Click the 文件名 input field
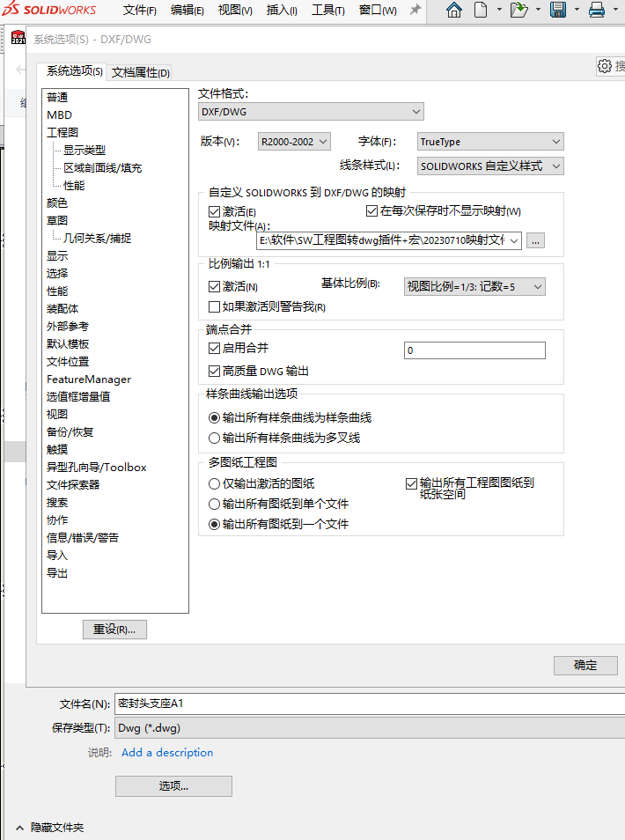Image resolution: width=625 pixels, height=840 pixels. click(x=370, y=704)
